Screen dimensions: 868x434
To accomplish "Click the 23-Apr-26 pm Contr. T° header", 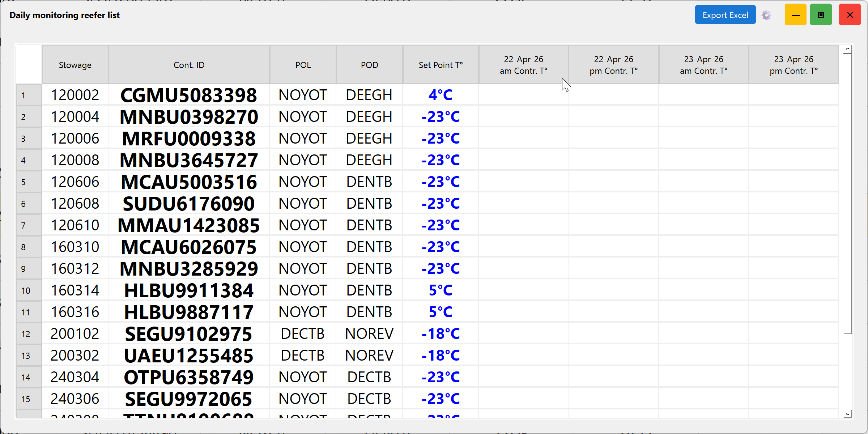I will [x=793, y=65].
